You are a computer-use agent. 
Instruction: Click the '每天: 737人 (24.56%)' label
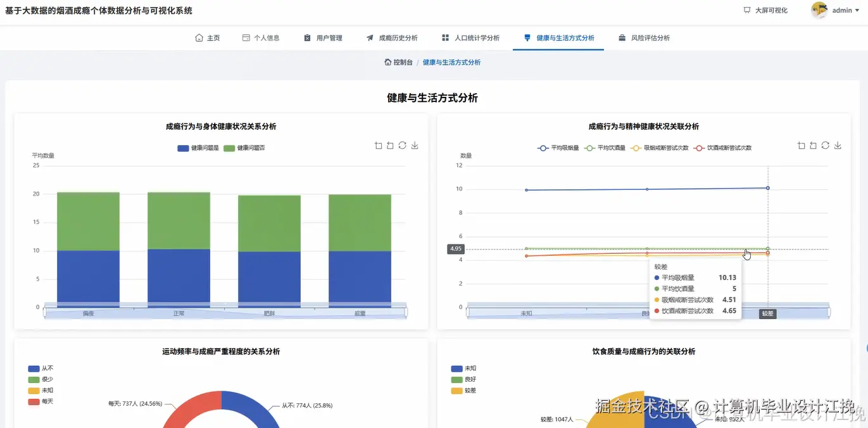click(x=135, y=403)
